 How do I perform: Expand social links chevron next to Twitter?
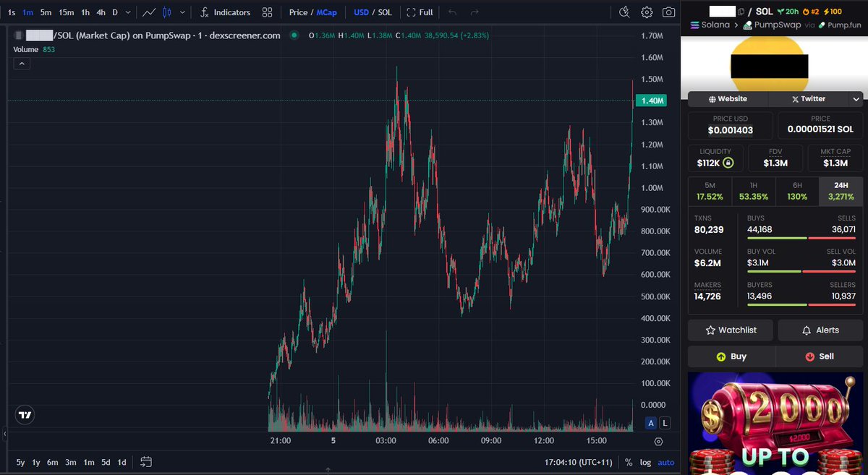pyautogui.click(x=856, y=99)
